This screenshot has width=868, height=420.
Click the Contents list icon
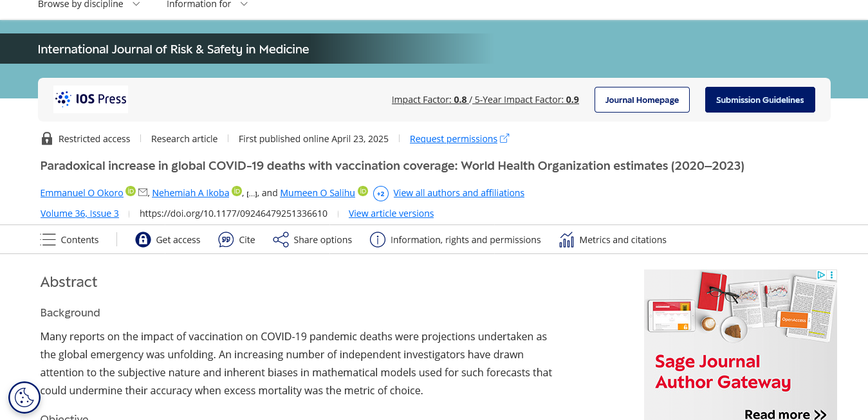pos(48,240)
